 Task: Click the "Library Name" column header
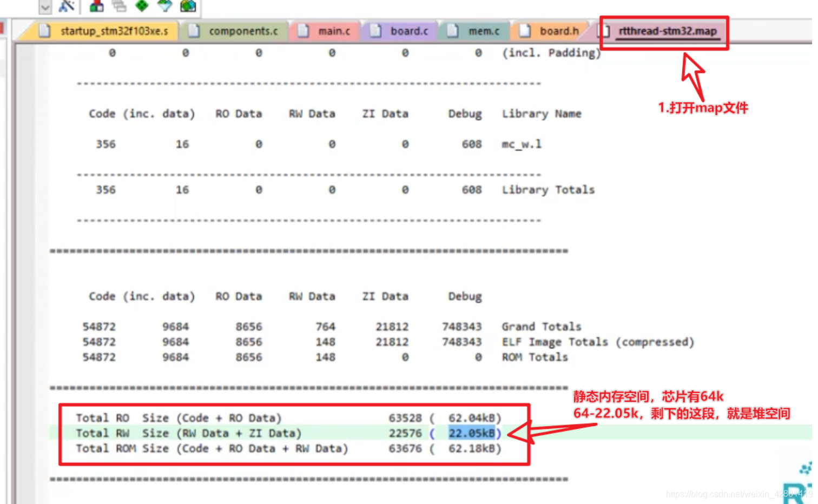pos(542,114)
